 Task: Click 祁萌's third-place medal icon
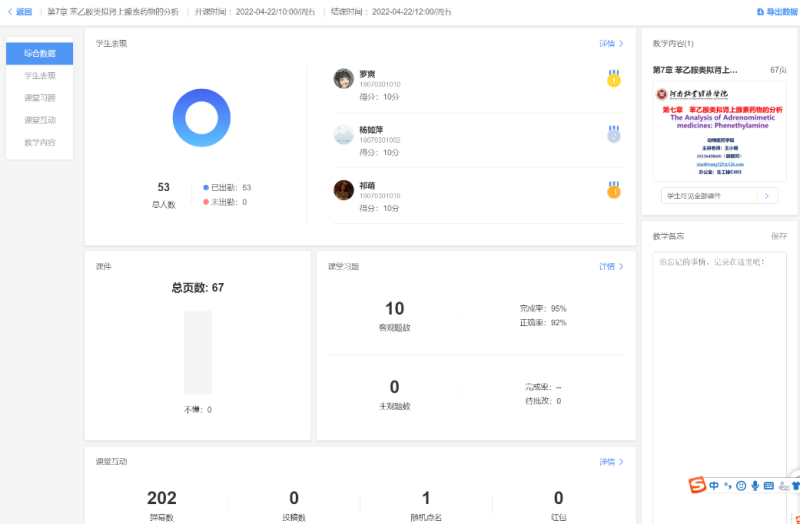click(613, 189)
